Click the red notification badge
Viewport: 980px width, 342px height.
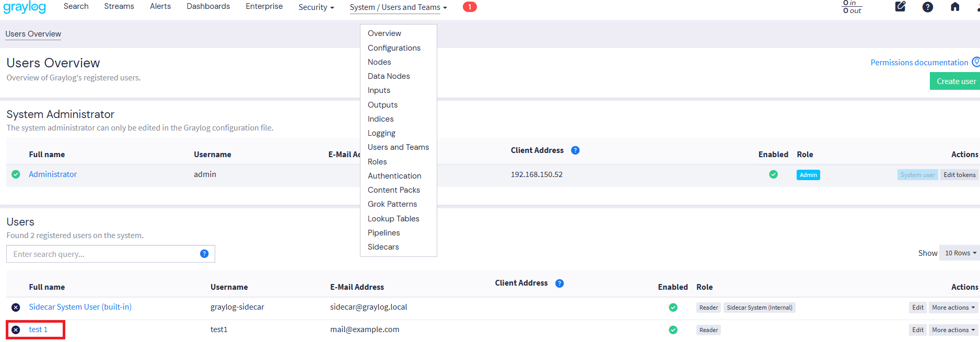(469, 7)
